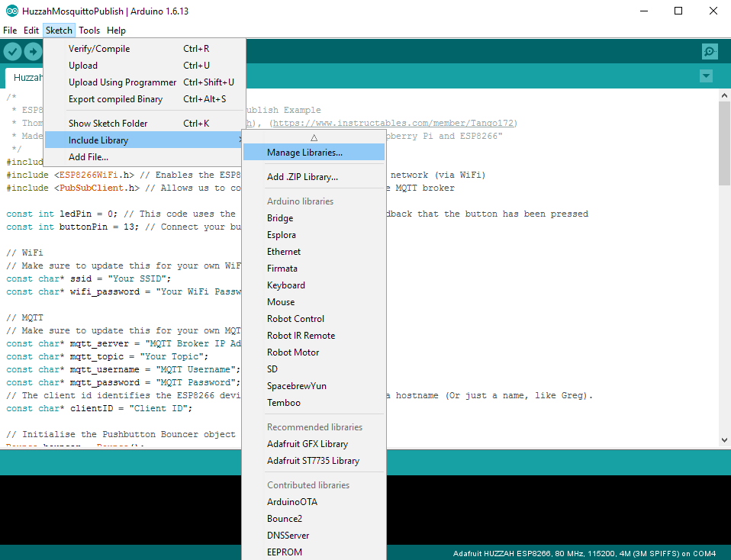Open the tab list dropdown arrow
This screenshot has height=560, width=731.
click(x=706, y=76)
